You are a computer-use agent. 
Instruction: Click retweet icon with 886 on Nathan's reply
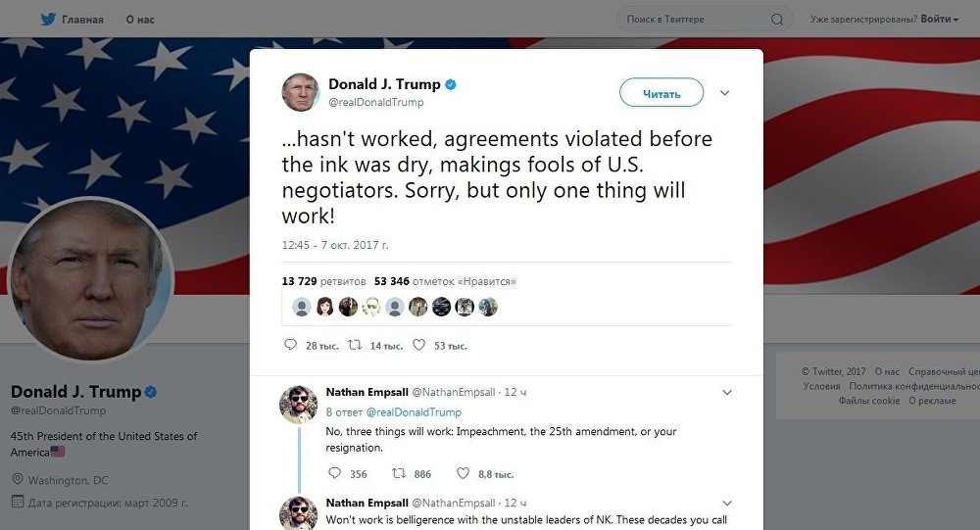[x=399, y=474]
